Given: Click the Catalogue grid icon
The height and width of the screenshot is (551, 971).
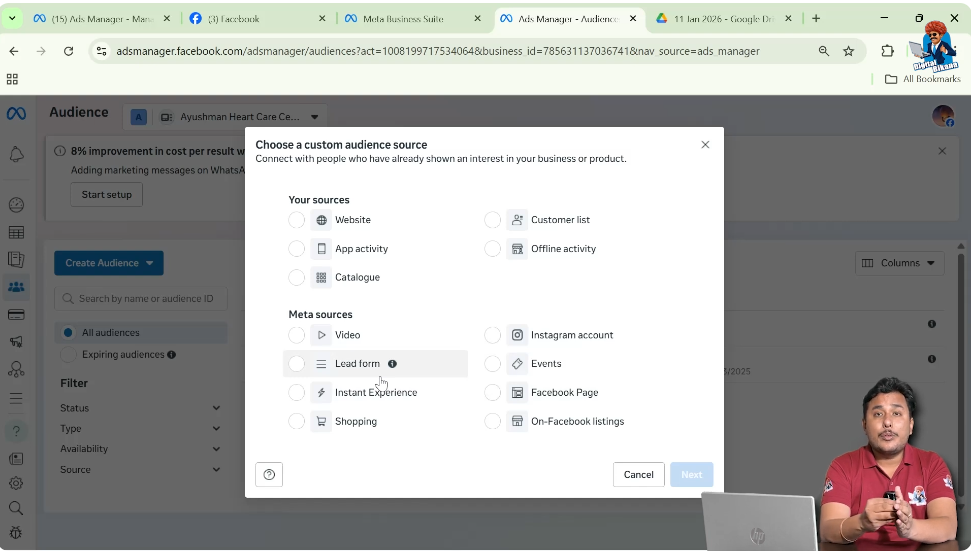Looking at the screenshot, I should point(321,277).
